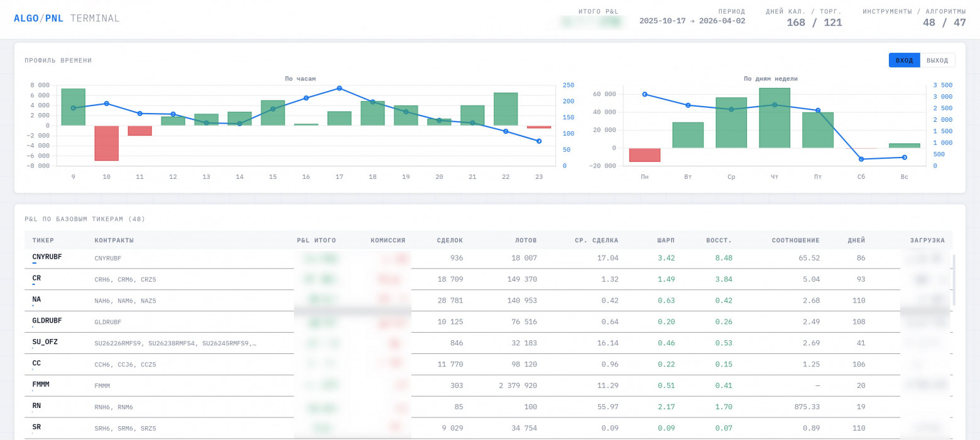Switch time profile to ВХОД

point(904,60)
